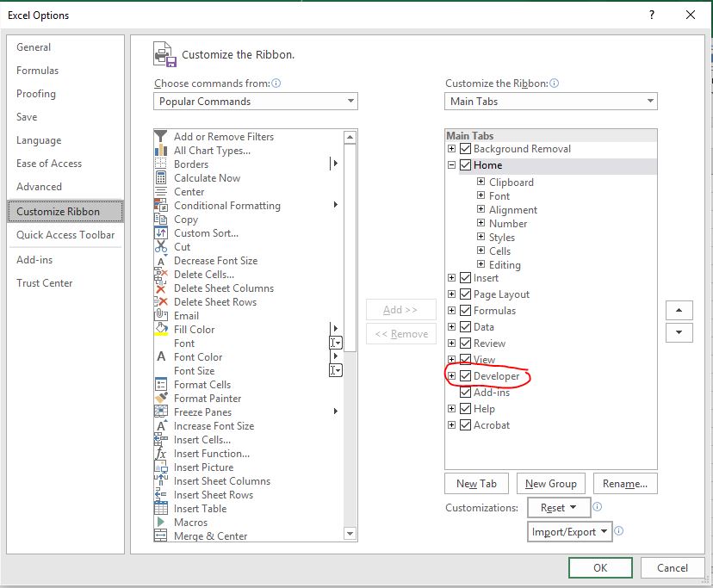This screenshot has width=713, height=588.
Task: Expand the Insert tab tree item
Action: pyautogui.click(x=451, y=278)
